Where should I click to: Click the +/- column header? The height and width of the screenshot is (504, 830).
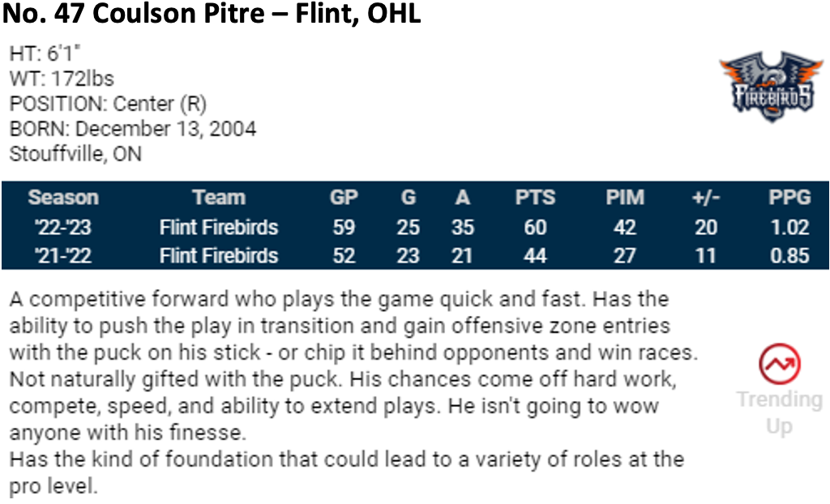(x=706, y=198)
